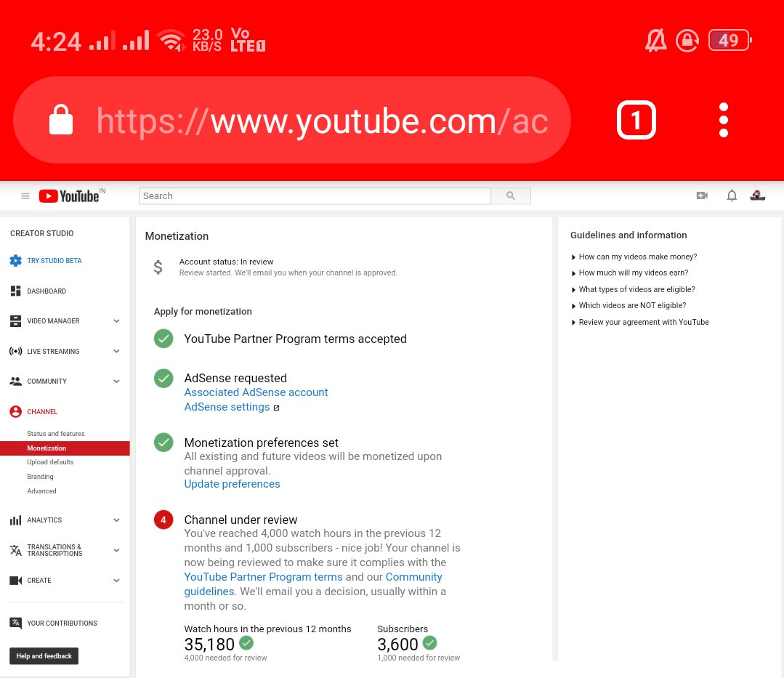The height and width of the screenshot is (678, 784).
Task: Expand the Create section
Action: [x=116, y=581]
